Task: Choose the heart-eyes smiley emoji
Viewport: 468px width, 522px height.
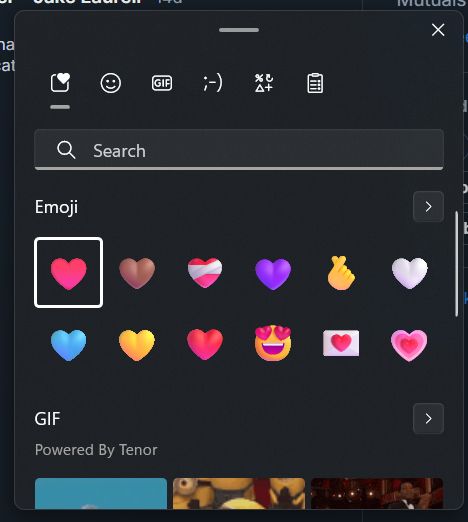Action: click(273, 343)
